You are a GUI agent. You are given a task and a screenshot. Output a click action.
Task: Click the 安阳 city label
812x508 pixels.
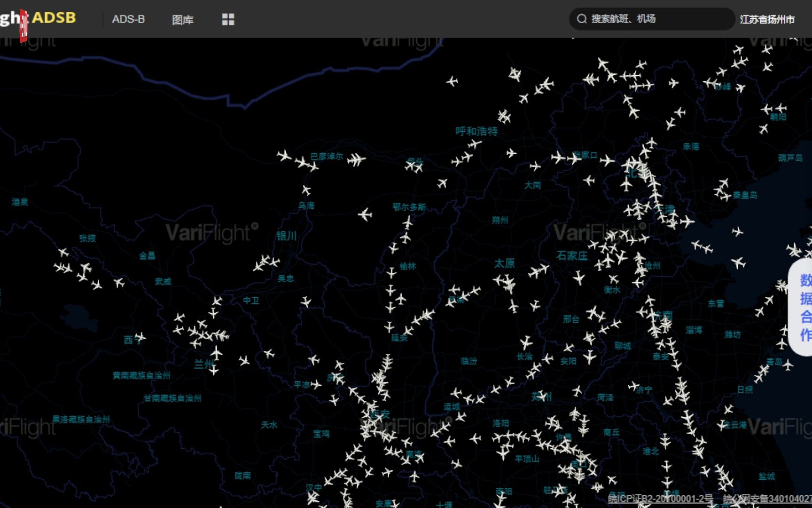(568, 361)
